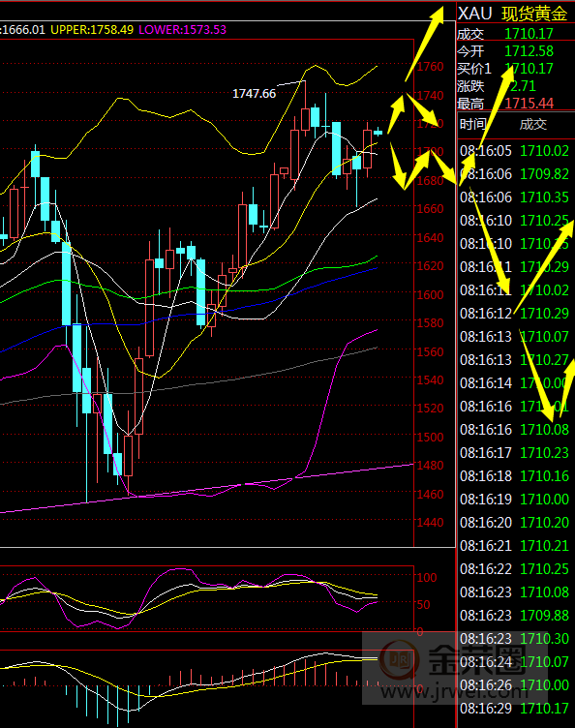Click the 时间 column header

tap(473, 125)
